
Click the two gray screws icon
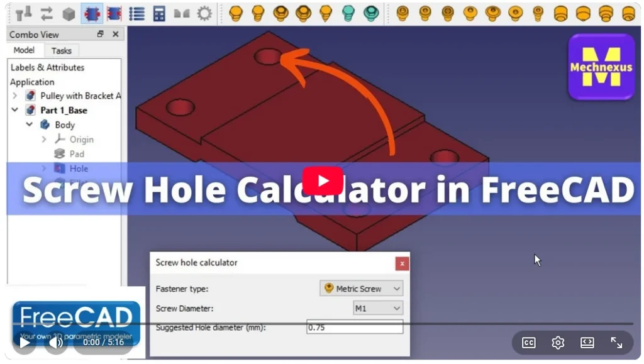coord(24,14)
